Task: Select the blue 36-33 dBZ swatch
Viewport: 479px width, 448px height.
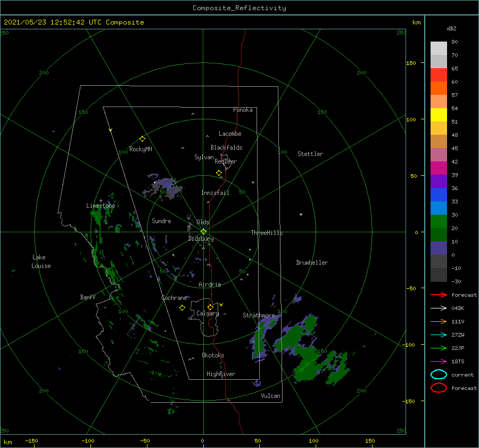Action: [x=439, y=195]
